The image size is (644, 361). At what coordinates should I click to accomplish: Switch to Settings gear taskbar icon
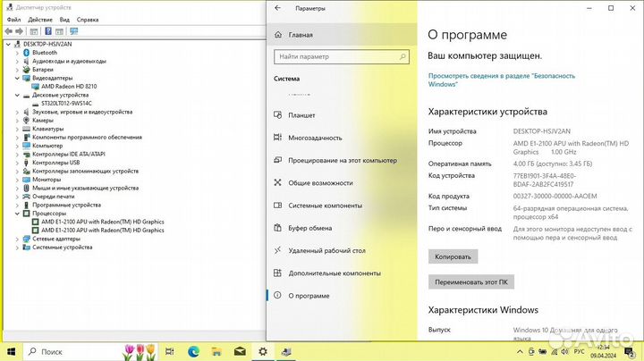(263, 351)
